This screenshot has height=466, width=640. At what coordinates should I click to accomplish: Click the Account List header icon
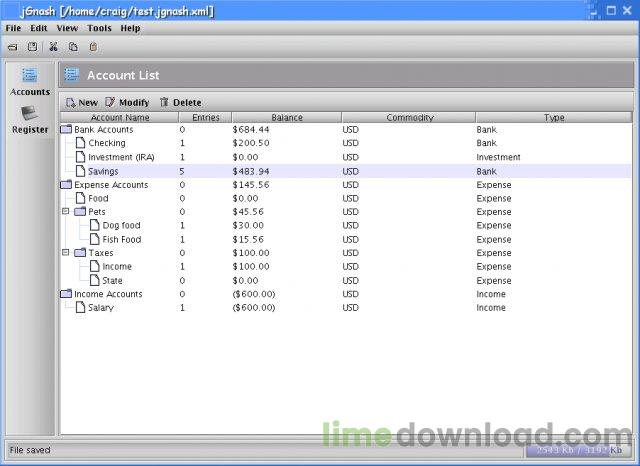click(71, 75)
